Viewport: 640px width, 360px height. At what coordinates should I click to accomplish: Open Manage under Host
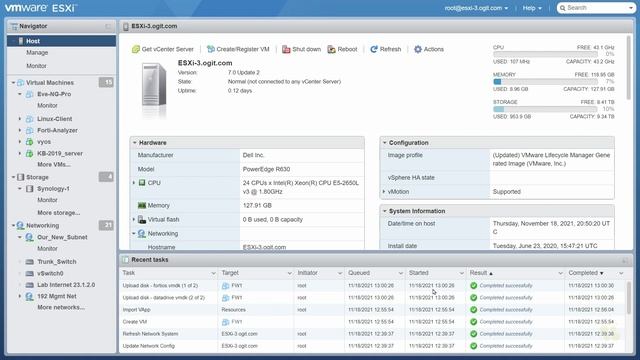click(x=37, y=53)
